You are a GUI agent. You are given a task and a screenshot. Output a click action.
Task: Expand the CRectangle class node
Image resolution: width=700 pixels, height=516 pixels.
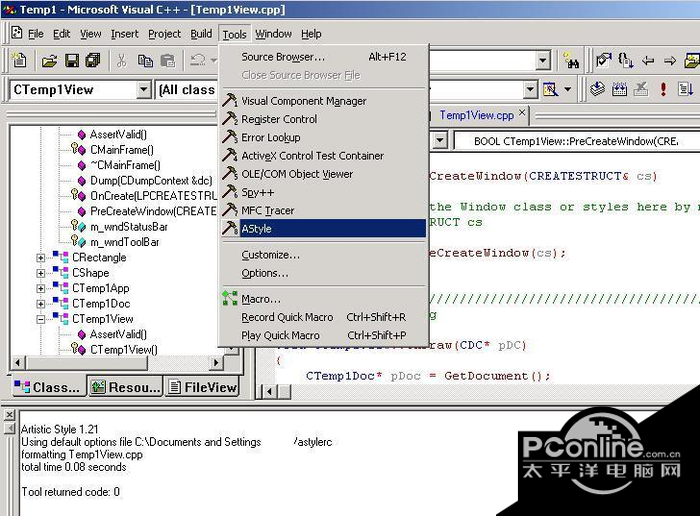[41, 258]
